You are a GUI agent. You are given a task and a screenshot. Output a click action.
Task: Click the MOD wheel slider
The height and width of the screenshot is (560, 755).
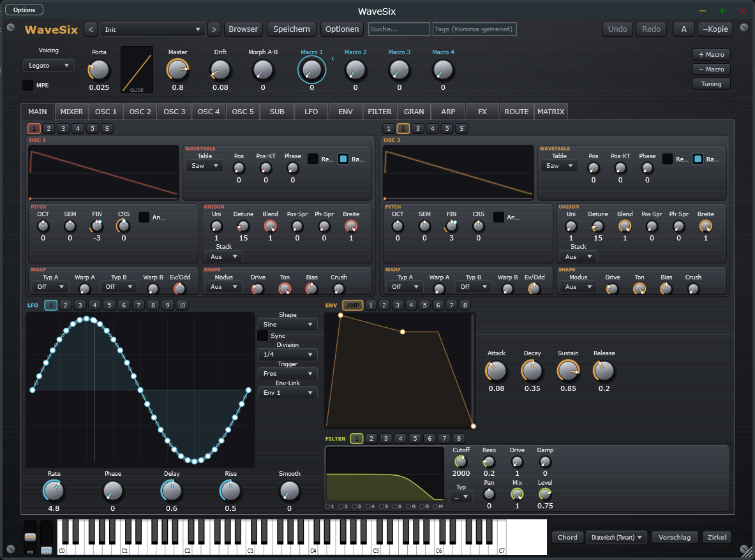point(46,537)
